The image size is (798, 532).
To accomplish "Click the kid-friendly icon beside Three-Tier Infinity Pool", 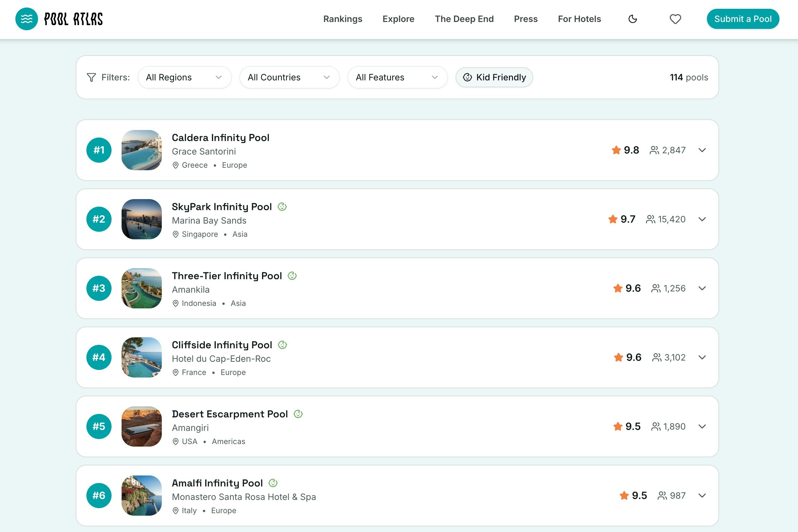I will tap(292, 276).
